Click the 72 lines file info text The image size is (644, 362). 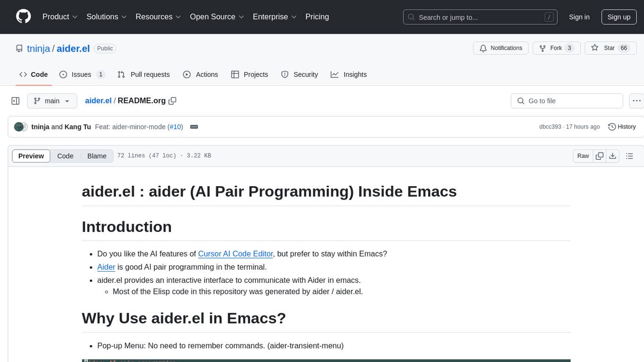[x=164, y=156]
